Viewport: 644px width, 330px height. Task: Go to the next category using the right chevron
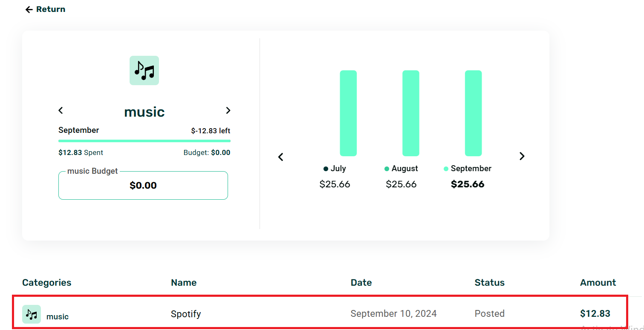(x=228, y=110)
